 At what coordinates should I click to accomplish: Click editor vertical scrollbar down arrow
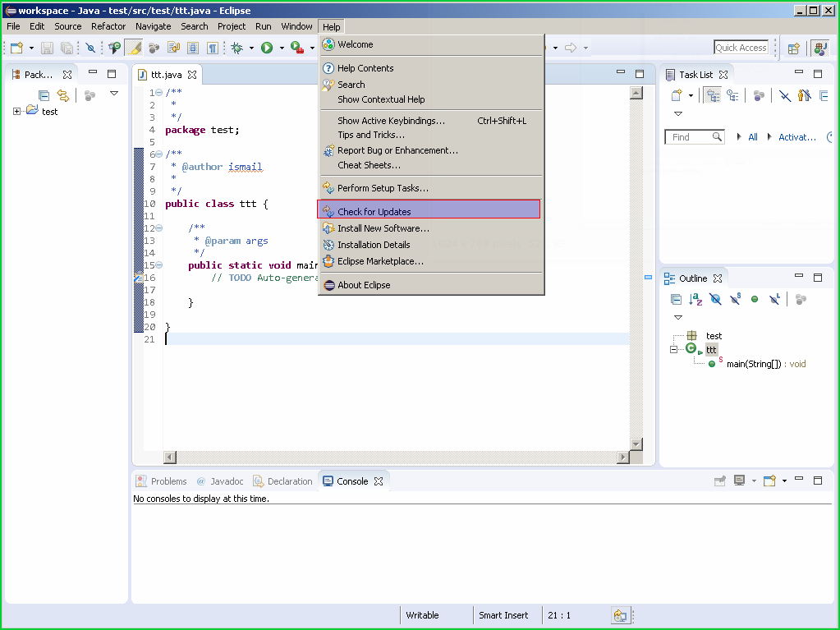point(636,444)
